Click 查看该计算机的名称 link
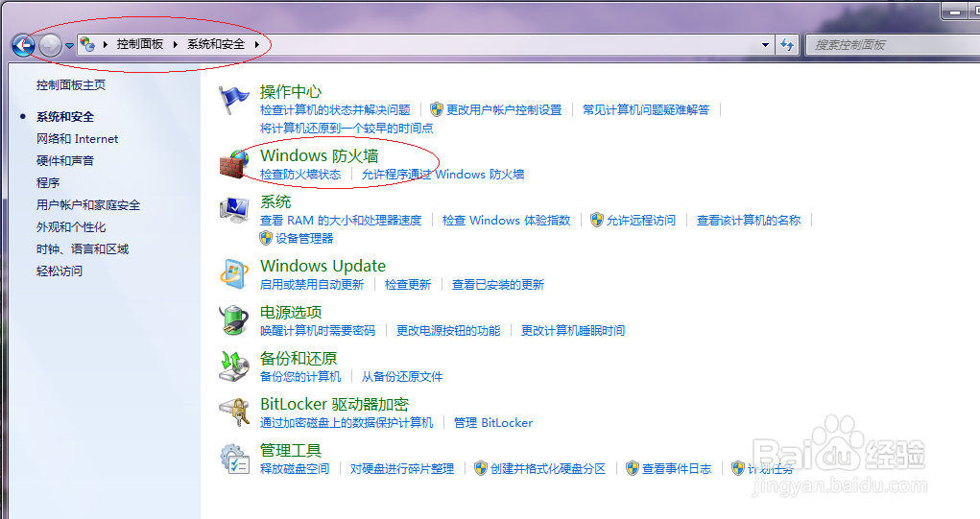Viewport: 980px width, 519px height. [x=749, y=221]
